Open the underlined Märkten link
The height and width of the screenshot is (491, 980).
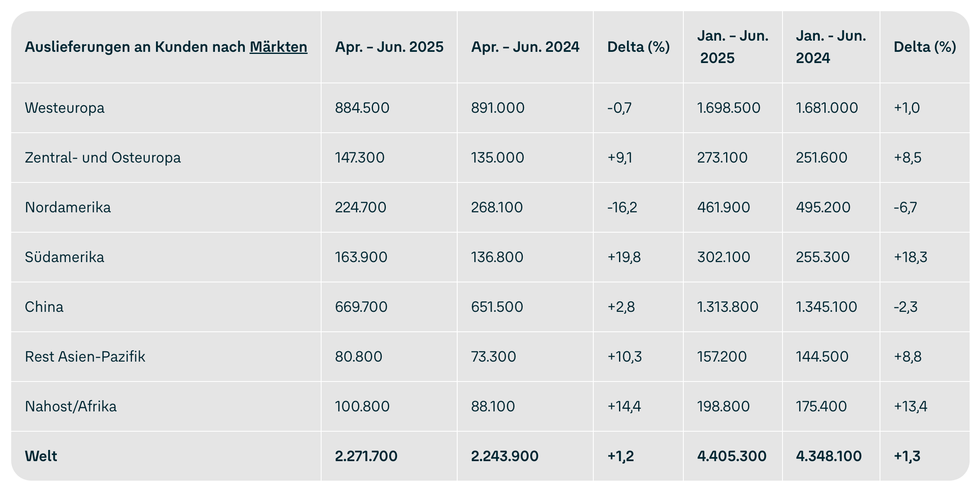click(x=278, y=47)
